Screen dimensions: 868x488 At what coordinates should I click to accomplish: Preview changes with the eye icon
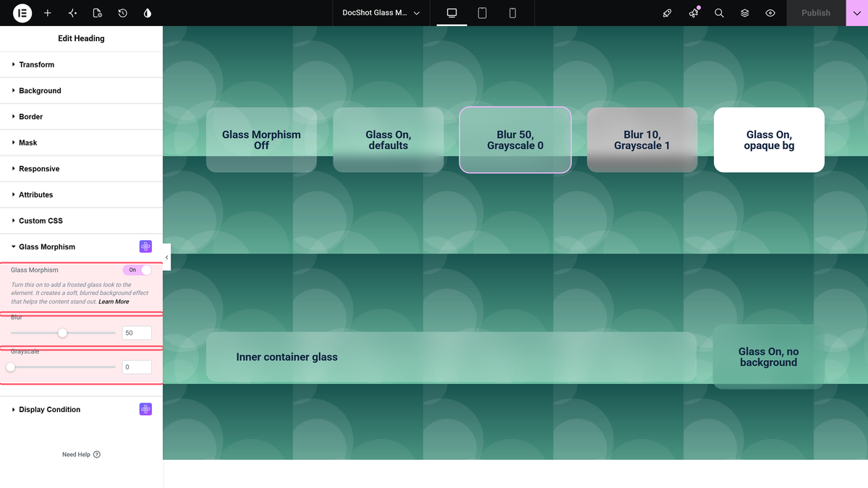(x=770, y=13)
